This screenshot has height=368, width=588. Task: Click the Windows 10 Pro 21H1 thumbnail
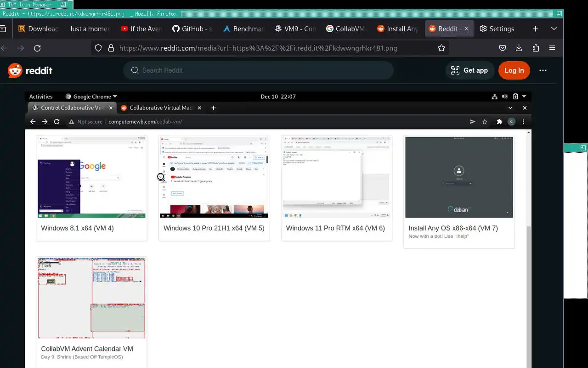click(x=214, y=177)
